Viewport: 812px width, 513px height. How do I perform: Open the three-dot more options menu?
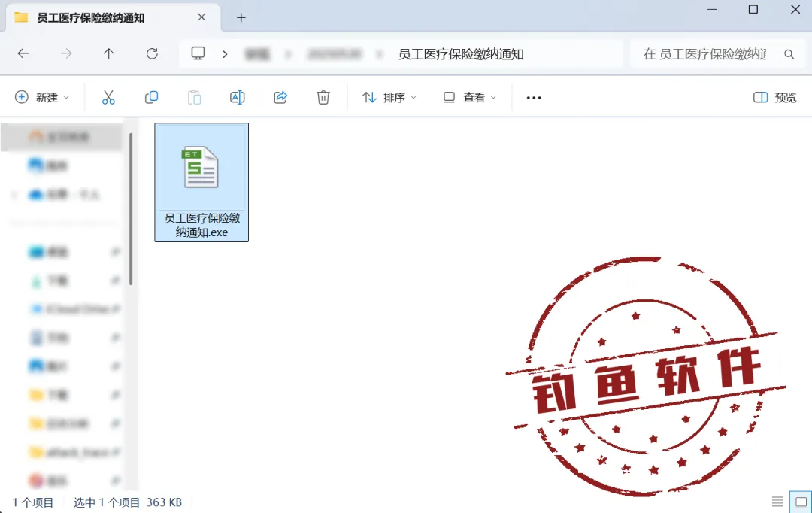(533, 98)
